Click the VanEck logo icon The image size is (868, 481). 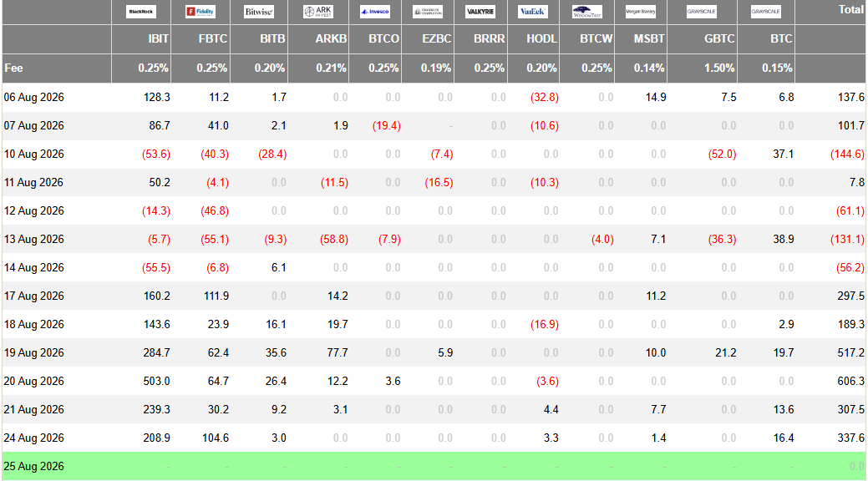click(x=533, y=12)
